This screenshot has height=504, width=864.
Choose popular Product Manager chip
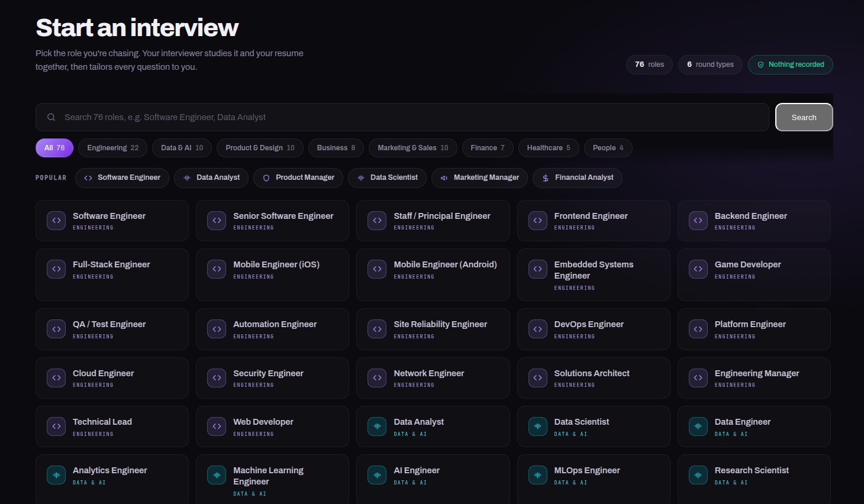click(x=298, y=177)
